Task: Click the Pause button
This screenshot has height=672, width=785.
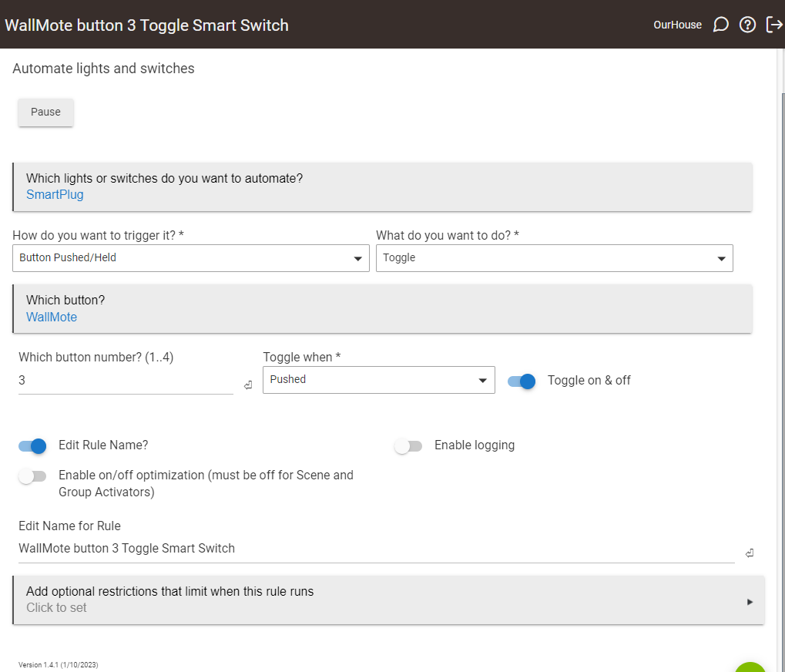Action: click(45, 113)
